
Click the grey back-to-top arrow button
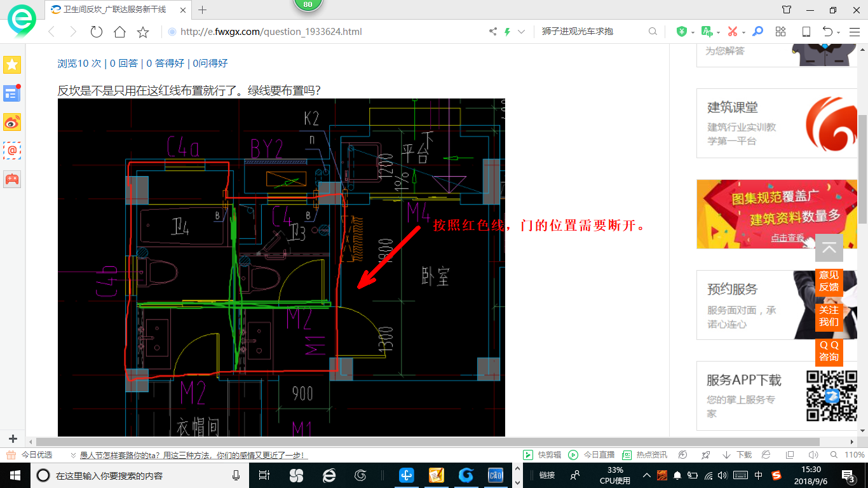[829, 248]
